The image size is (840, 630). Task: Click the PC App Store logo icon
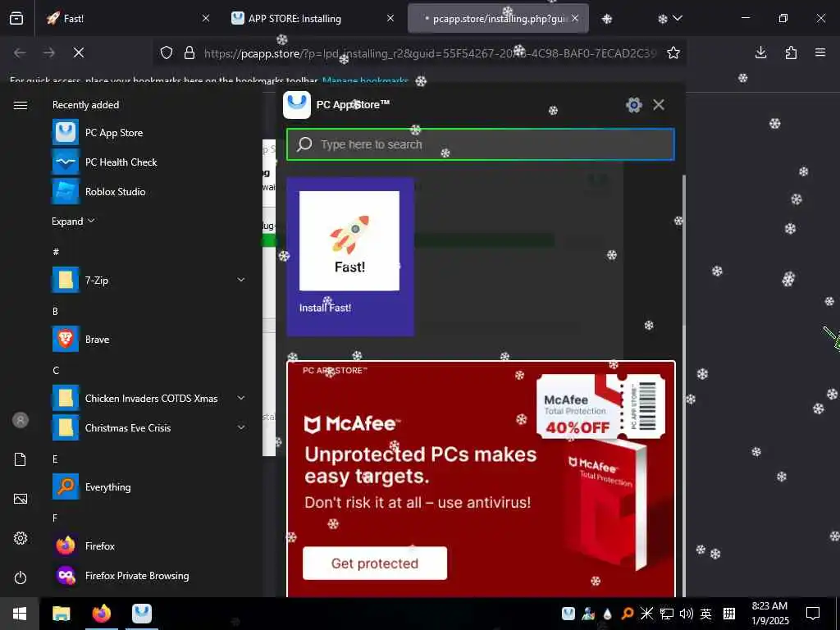coord(297,104)
